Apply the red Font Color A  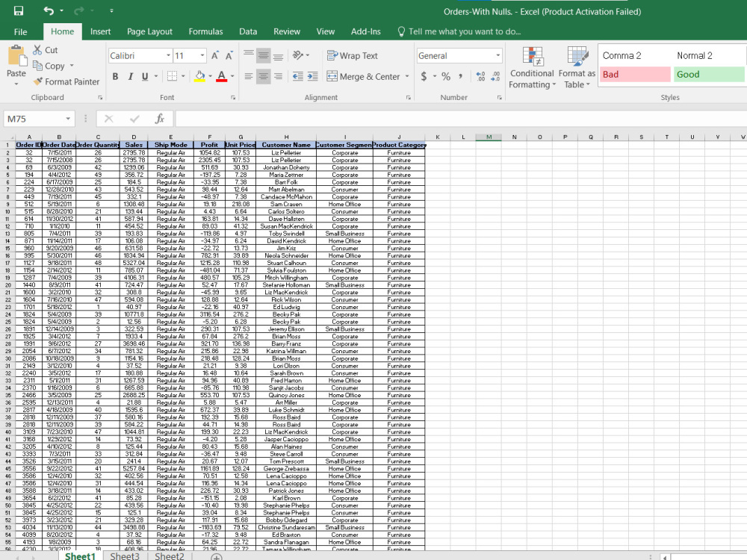point(222,76)
